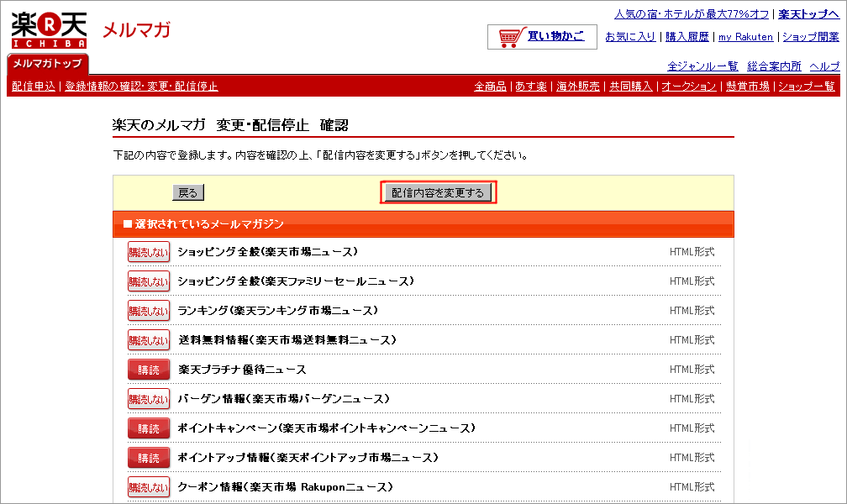The image size is (847, 504).
Task: Click 送料無料情報(楽天市場送料無料ニュース) text
Action: click(x=287, y=340)
